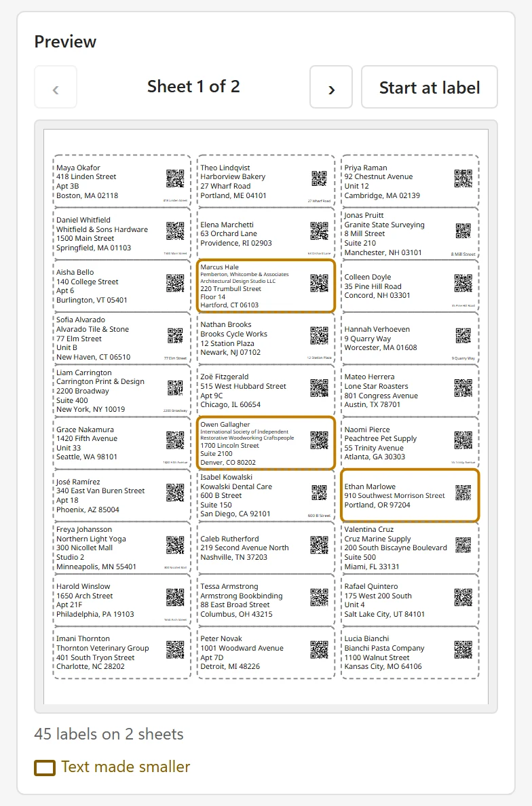Screen dimensions: 532x806
Task: Click 'Whitfield & Sons Hardware' text
Action: [x=102, y=229]
